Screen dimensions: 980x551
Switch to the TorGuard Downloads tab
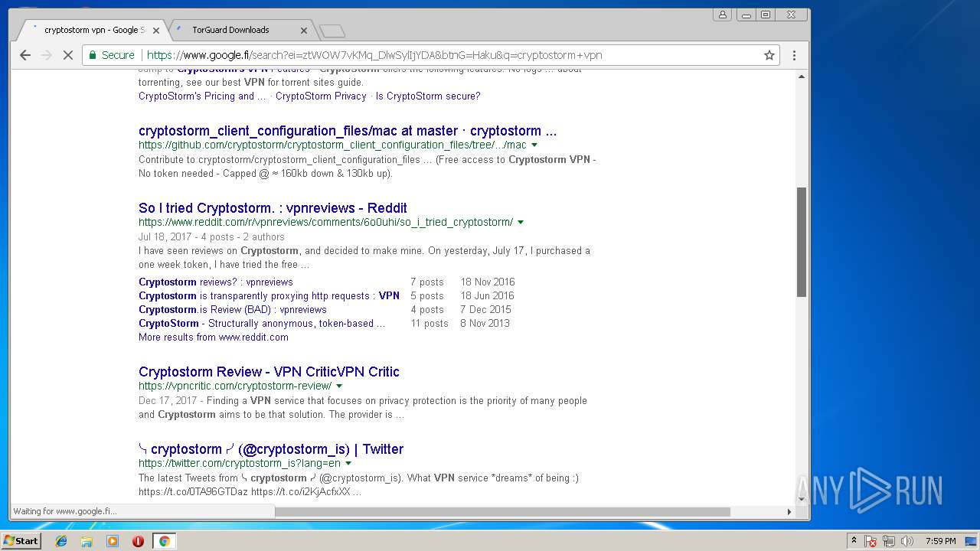tap(240, 30)
